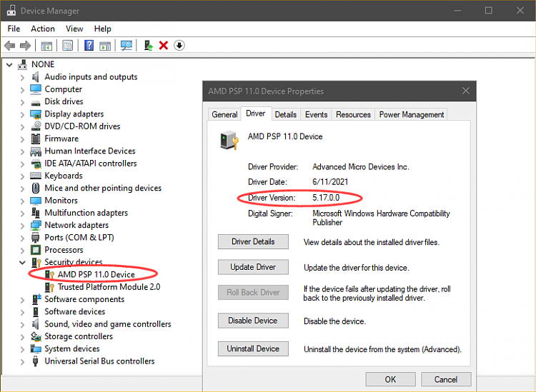Click the Advanced Micro Devices Inc. provider text

tap(361, 167)
